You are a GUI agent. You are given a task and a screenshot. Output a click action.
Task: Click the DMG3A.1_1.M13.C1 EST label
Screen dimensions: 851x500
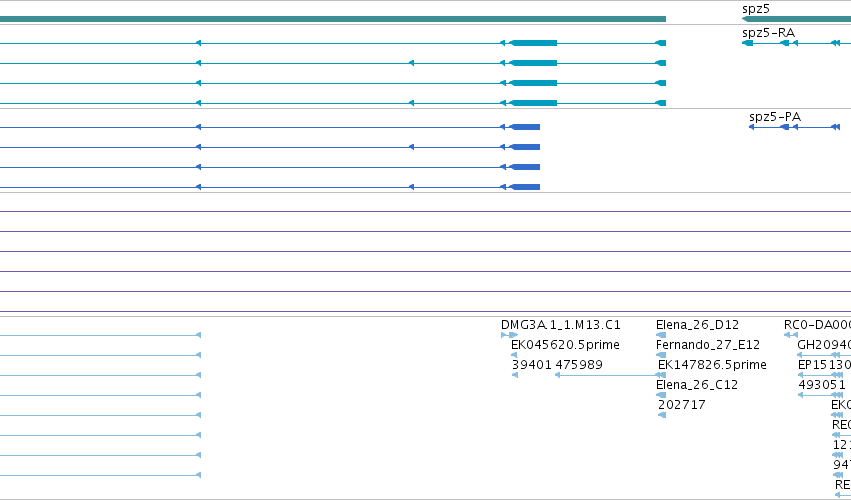(x=561, y=325)
